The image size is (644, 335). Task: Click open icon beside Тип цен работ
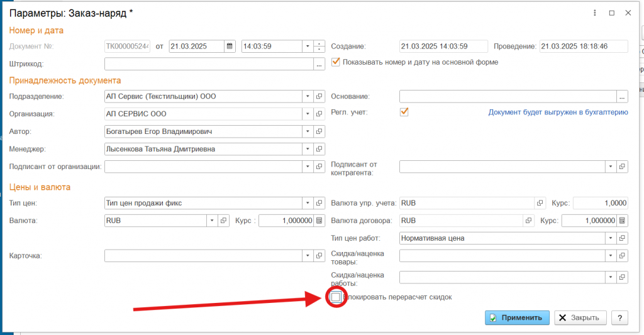click(x=622, y=238)
